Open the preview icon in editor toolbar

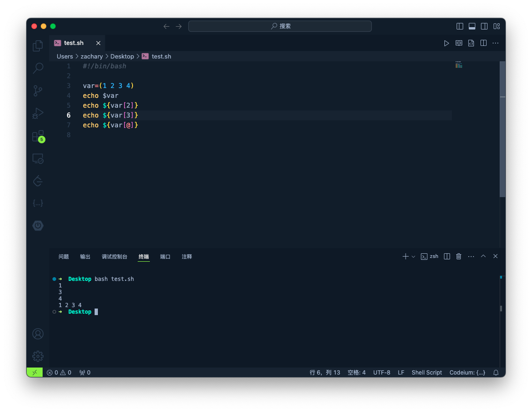459,43
